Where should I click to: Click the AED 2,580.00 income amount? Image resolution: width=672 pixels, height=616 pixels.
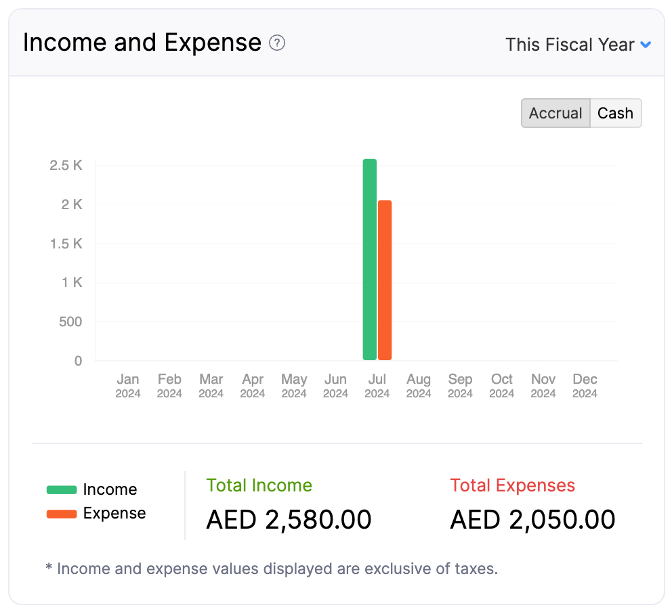(x=289, y=519)
